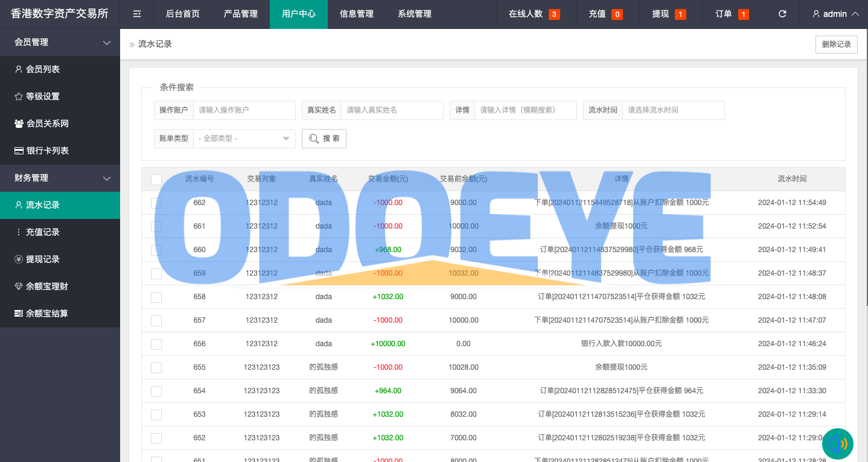This screenshot has height=462, width=868.
Task: Collapse the 会员管理 sidebar group
Action: pyautogui.click(x=60, y=42)
